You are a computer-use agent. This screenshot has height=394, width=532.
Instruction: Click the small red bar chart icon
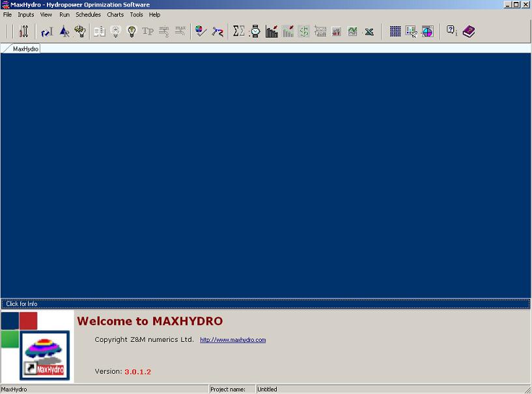pos(336,31)
